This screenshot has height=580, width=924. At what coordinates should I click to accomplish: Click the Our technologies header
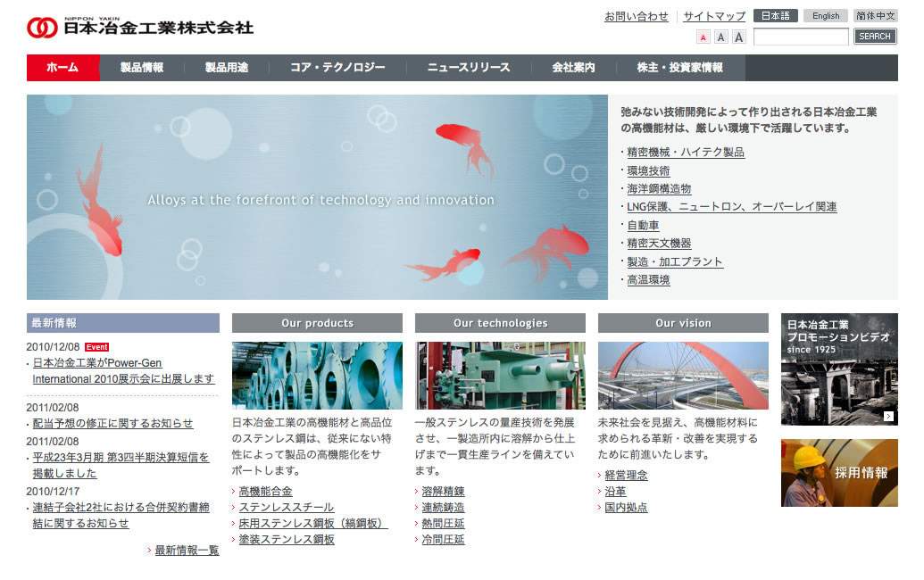coord(500,323)
